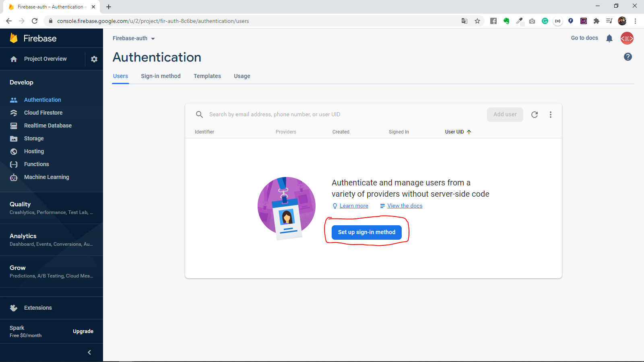This screenshot has width=644, height=362.
Task: Click the Grammarly extension icon
Action: tap(545, 21)
